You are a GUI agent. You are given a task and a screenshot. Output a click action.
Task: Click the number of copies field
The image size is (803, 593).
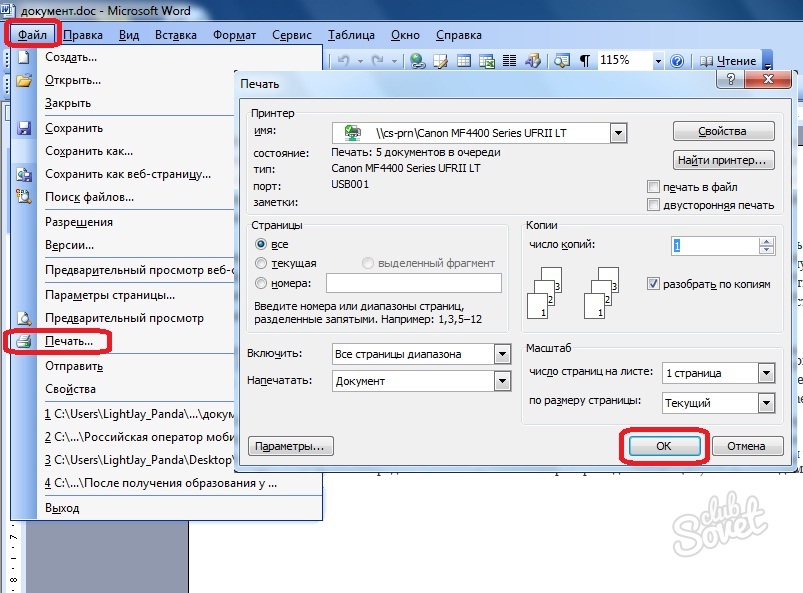[715, 246]
